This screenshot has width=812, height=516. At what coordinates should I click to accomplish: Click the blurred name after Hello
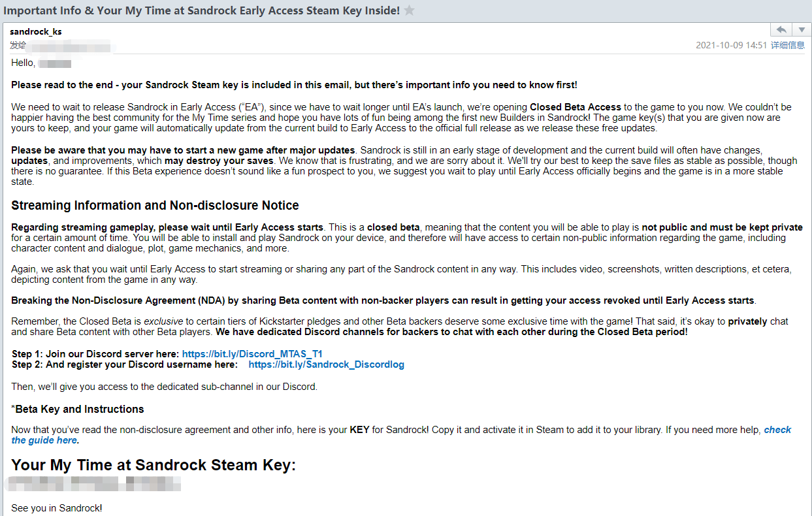[55, 63]
